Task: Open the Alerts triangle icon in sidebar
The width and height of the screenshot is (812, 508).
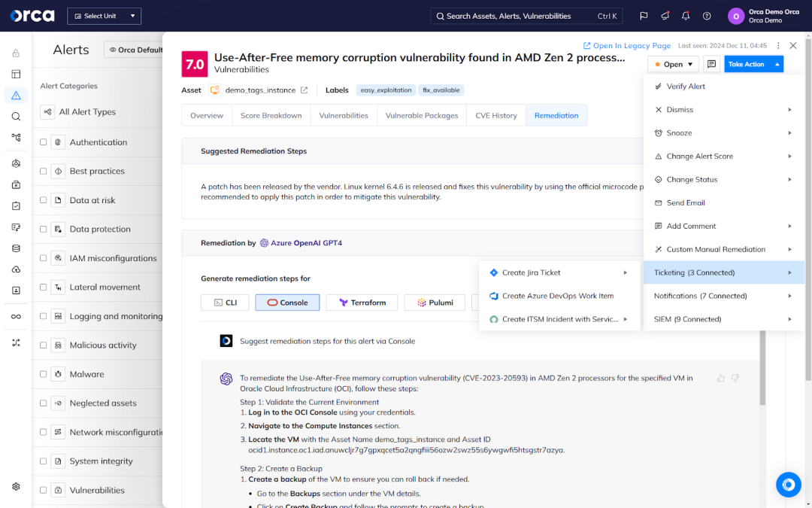Action: tap(16, 96)
